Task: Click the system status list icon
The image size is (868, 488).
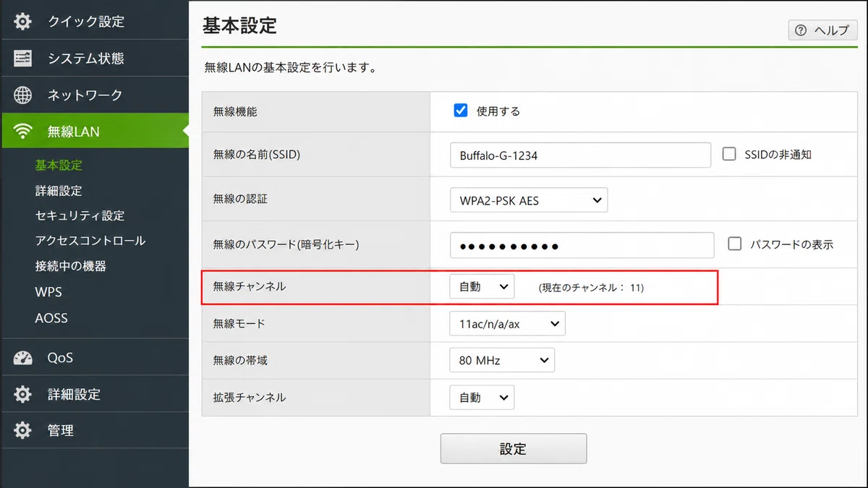Action: tap(23, 59)
